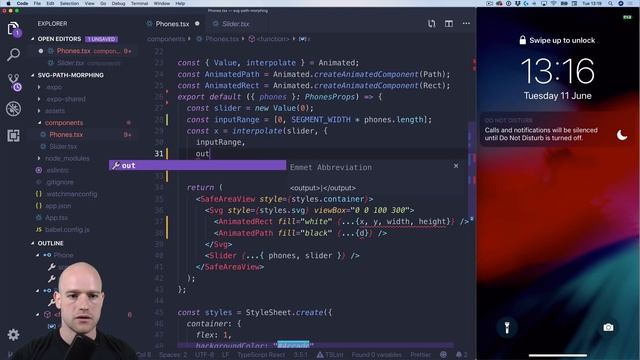Screen dimensions: 640x360
Task: Open the .gitignore file
Action: point(60,182)
